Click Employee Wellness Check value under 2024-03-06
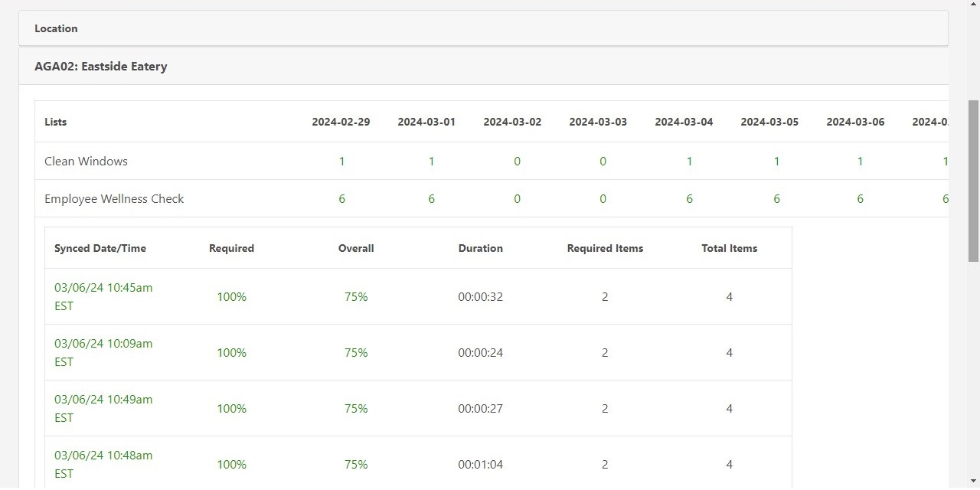The width and height of the screenshot is (980, 490). (x=860, y=198)
